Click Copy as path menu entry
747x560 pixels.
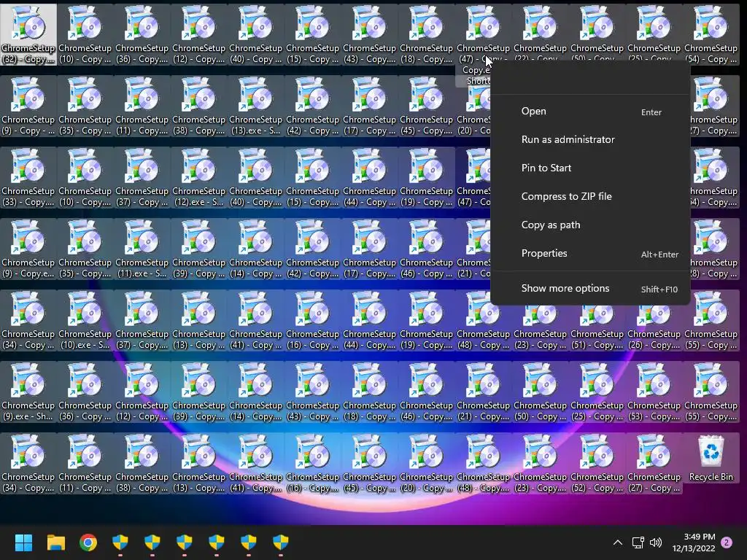point(590,225)
